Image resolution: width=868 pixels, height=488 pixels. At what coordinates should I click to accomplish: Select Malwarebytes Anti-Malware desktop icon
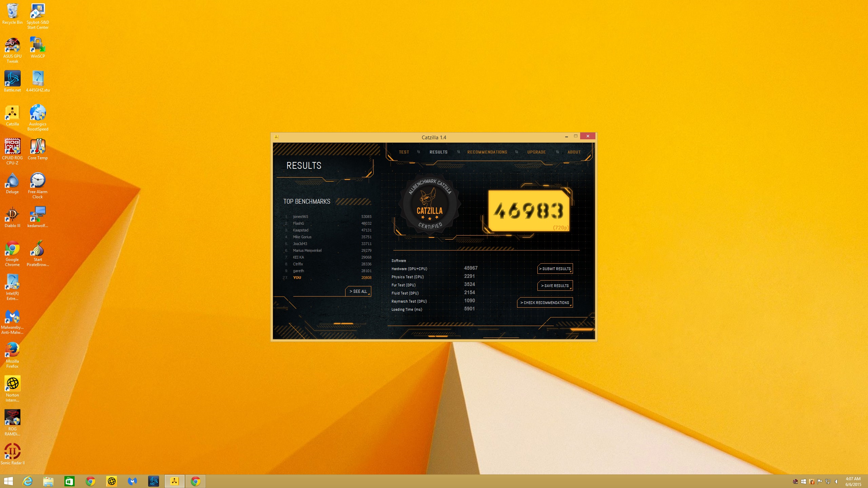[12, 321]
